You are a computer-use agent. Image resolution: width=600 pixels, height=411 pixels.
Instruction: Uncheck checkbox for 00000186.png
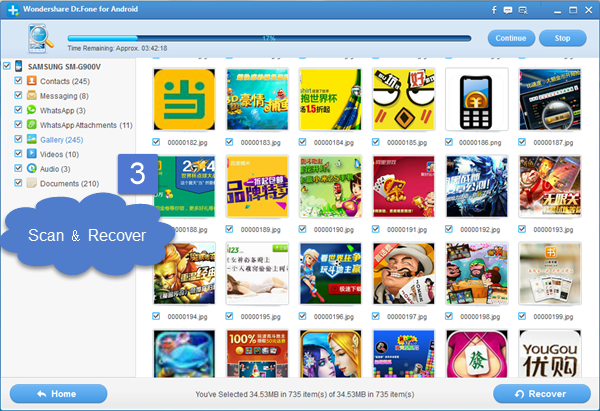coord(449,142)
